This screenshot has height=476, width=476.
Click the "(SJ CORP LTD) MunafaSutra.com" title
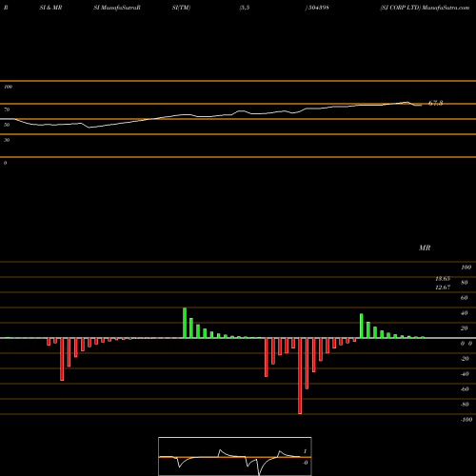(425, 8)
